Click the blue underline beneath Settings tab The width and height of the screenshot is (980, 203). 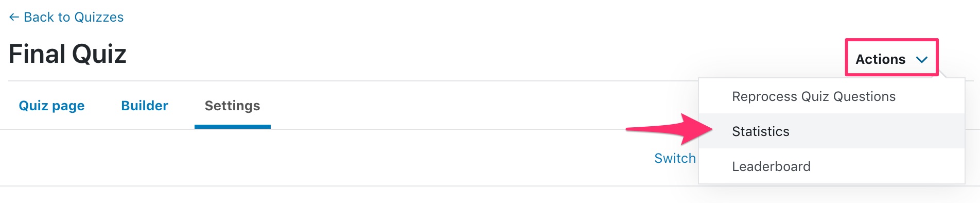tap(233, 127)
